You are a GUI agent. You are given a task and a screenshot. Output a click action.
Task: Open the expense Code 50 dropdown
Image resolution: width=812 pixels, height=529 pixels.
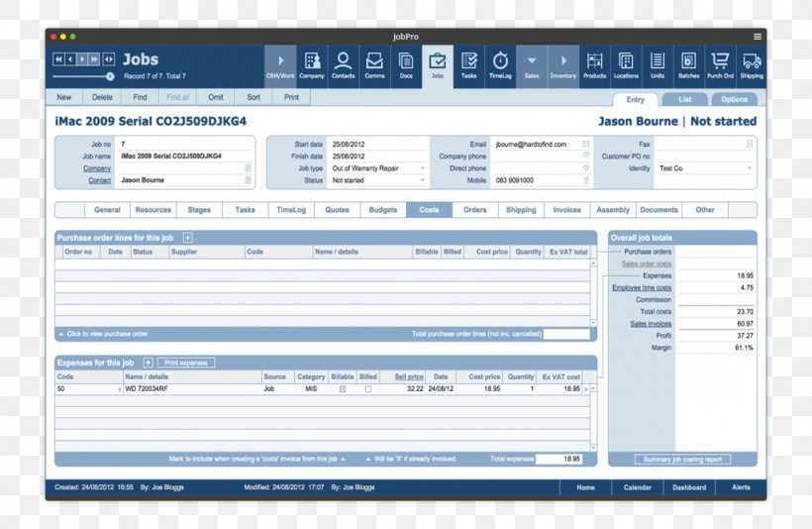pos(119,389)
